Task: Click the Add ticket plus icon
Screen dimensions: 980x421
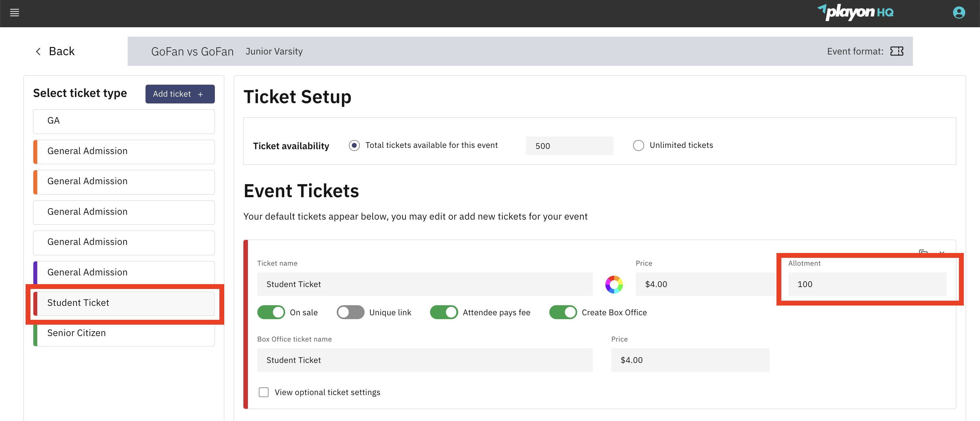Action: (x=200, y=94)
